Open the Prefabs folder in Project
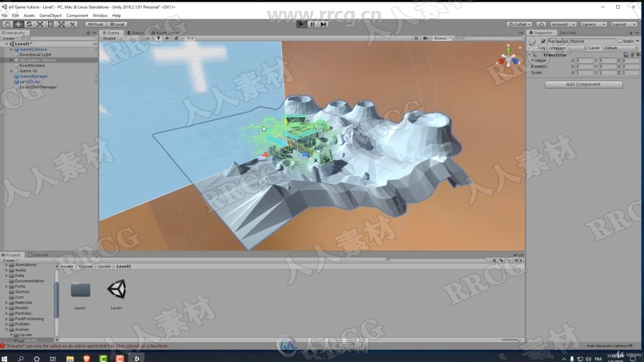 pos(22,324)
